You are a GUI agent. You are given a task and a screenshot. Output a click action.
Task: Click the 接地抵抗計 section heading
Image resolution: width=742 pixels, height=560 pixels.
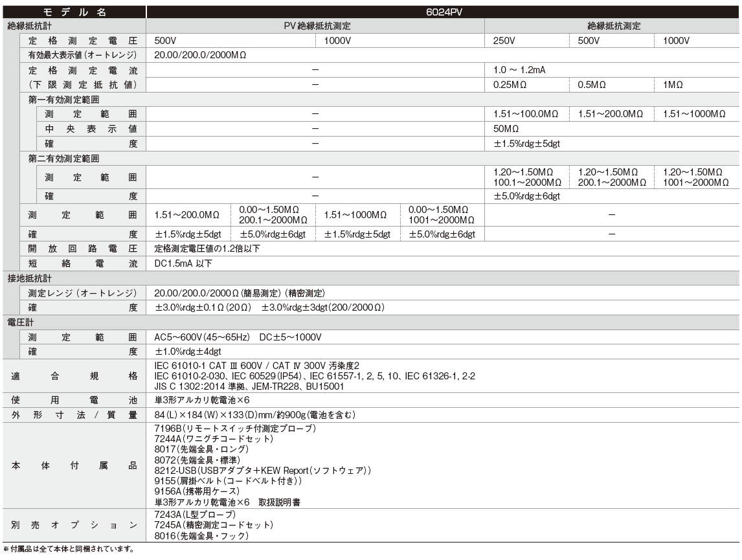click(x=29, y=278)
